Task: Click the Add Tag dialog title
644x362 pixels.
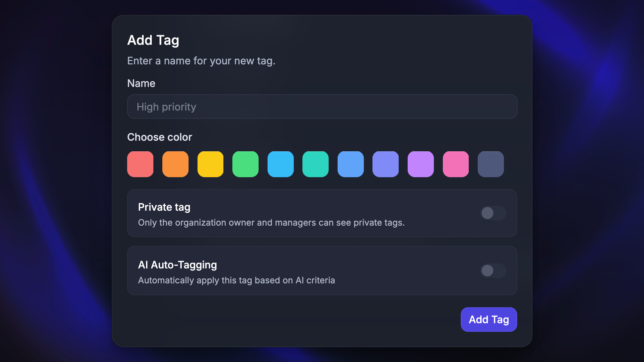Action: pos(153,40)
